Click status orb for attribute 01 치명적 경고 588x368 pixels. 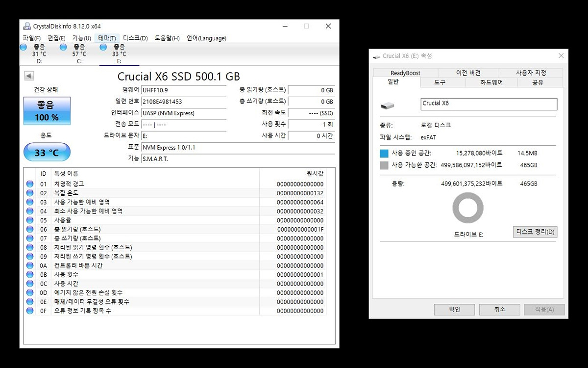pyautogui.click(x=30, y=184)
